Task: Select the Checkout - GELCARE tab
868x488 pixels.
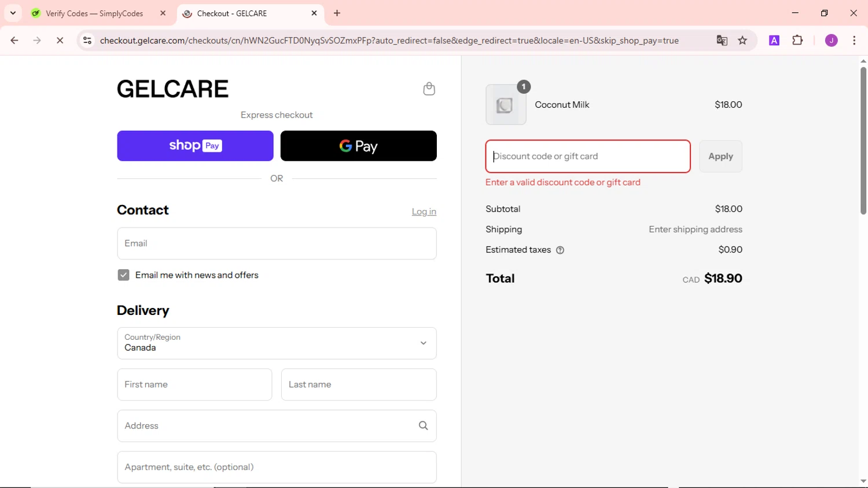Action: point(251,13)
